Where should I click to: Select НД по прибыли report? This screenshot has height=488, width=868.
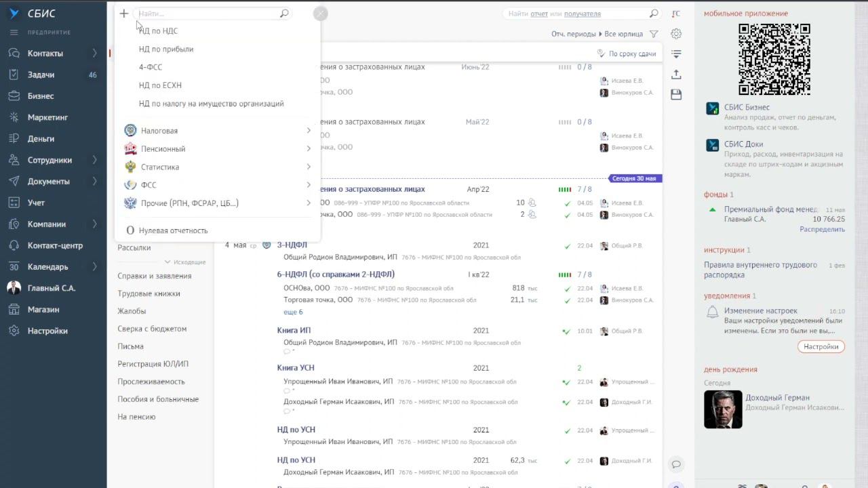click(x=166, y=49)
